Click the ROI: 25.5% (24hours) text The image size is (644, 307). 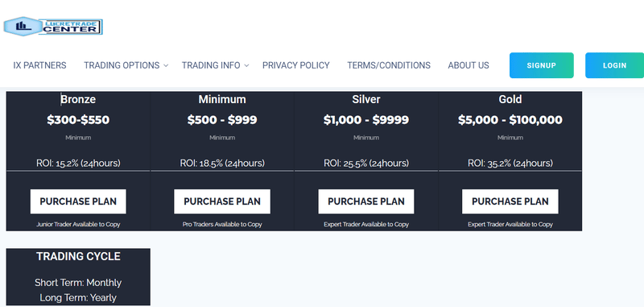click(x=366, y=163)
